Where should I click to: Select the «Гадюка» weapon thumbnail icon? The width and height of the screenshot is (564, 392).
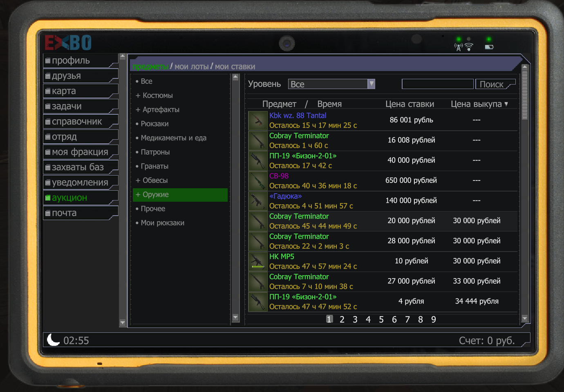tap(258, 201)
